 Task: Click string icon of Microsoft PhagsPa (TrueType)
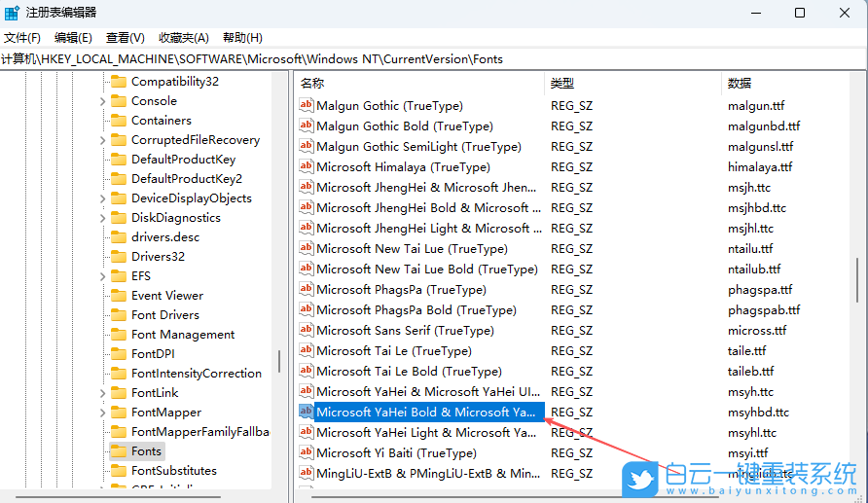click(x=307, y=289)
